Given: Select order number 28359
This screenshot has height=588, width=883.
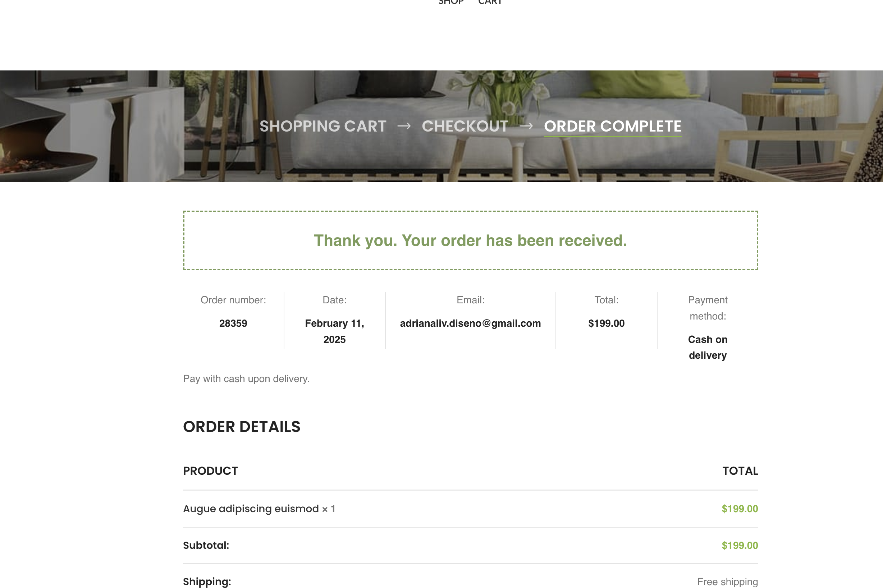Looking at the screenshot, I should [x=233, y=323].
